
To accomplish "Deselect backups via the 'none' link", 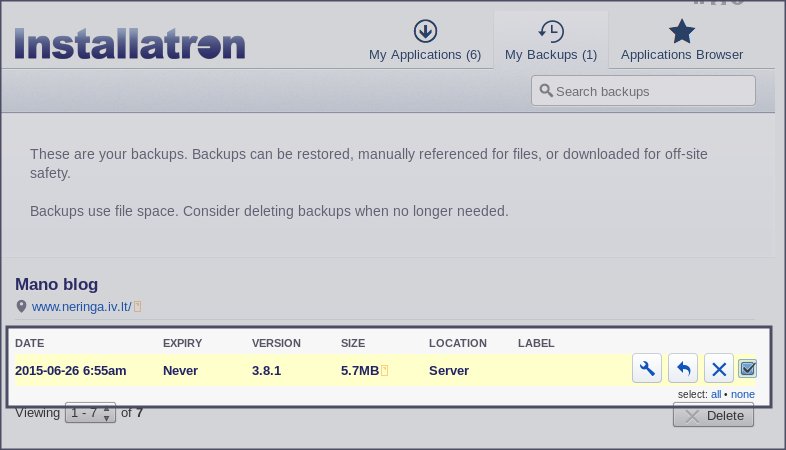I will pos(742,394).
